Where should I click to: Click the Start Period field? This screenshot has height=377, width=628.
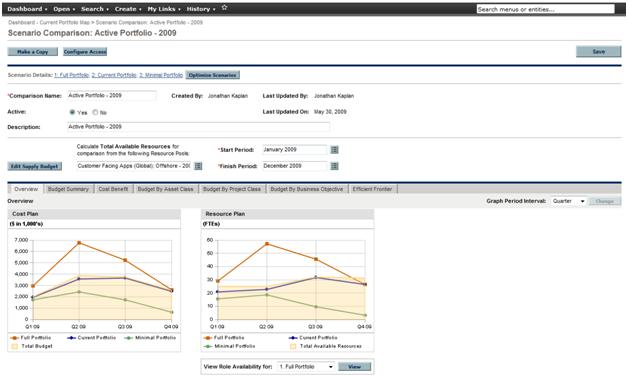click(295, 149)
